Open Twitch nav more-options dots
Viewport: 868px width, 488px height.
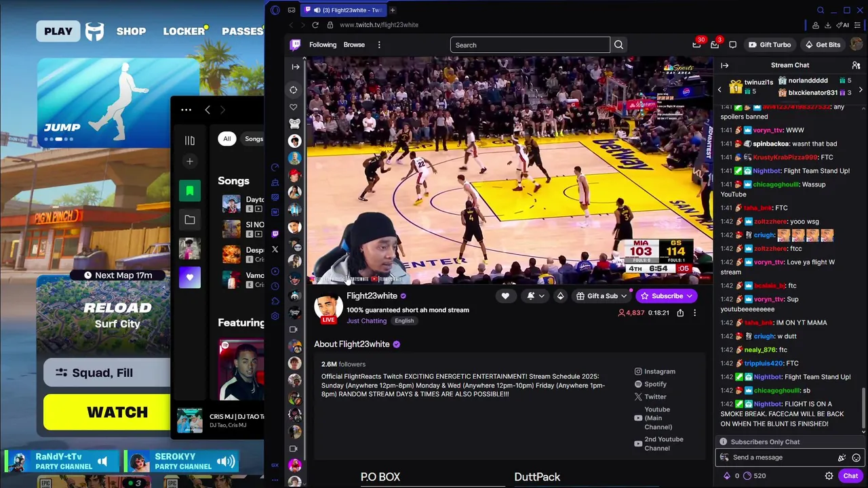click(x=379, y=45)
